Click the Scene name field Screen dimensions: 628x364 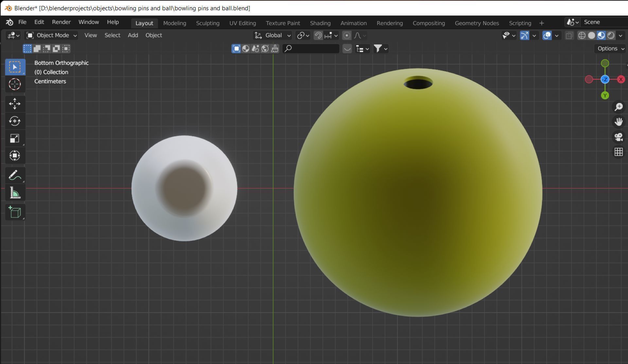click(x=604, y=22)
